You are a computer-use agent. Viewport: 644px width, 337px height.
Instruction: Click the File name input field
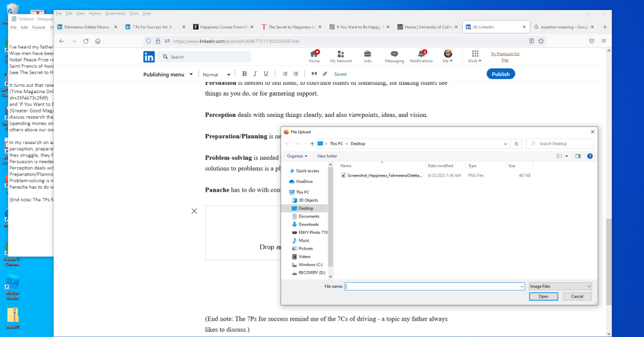(x=434, y=286)
